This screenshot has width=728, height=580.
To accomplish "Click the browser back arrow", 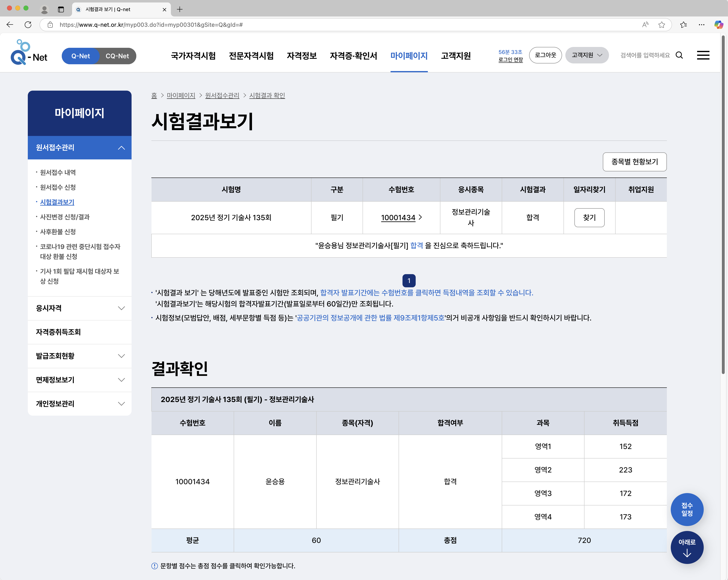I will [10, 25].
